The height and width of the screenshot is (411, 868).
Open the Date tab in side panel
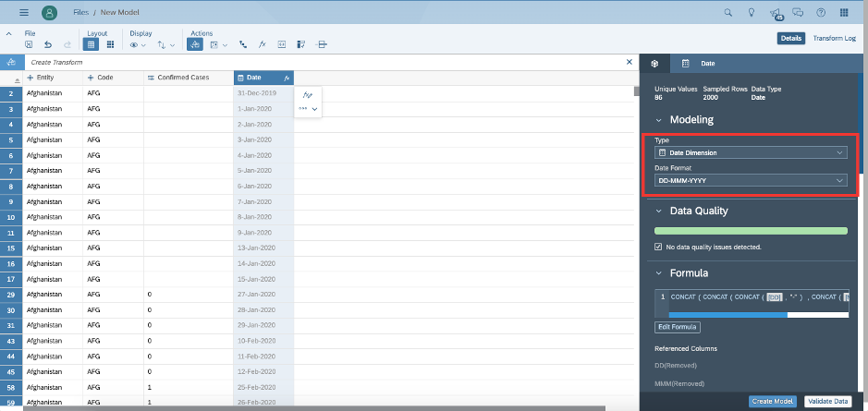[699, 64]
